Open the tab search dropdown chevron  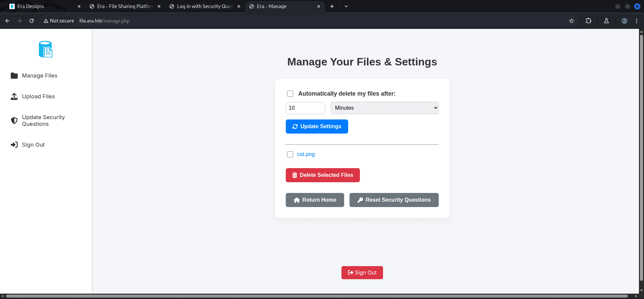click(x=346, y=6)
